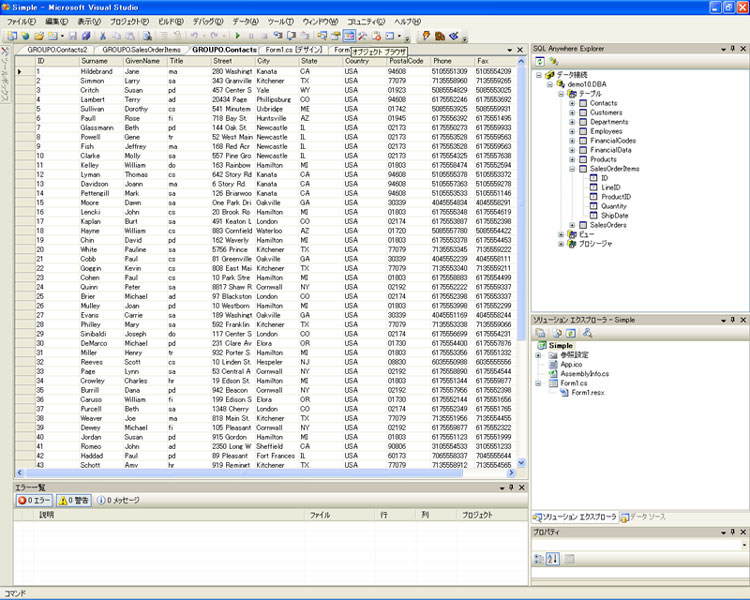Select AssemblyInfo.cs in Solution Explorer
Viewport: 750px width, 600px height.
(585, 374)
